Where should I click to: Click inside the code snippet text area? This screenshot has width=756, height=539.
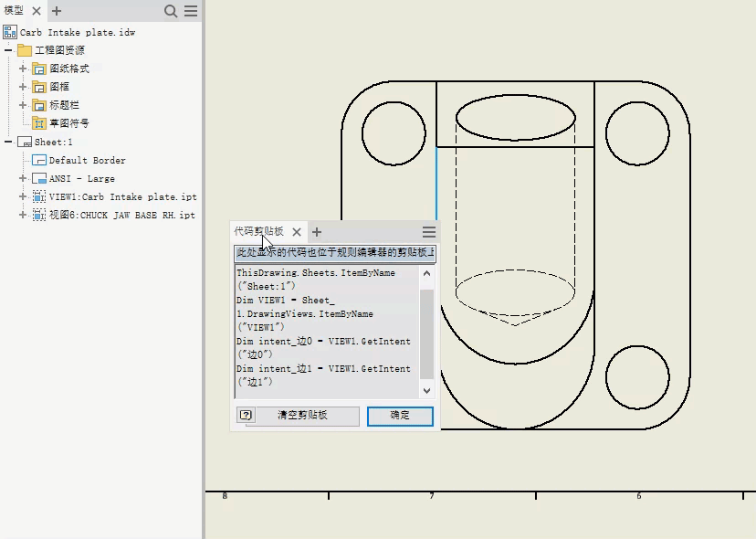click(327, 332)
